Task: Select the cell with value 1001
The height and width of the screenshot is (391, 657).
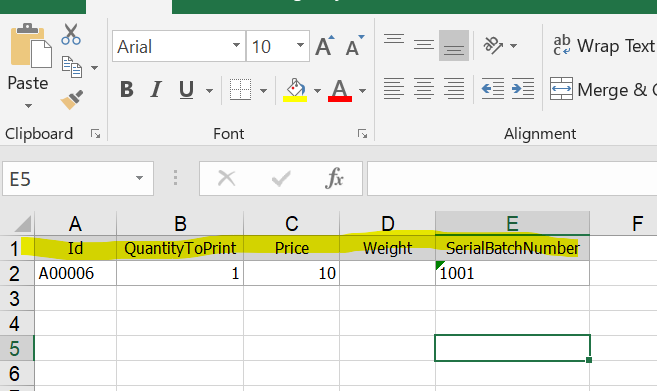Action: (x=512, y=273)
